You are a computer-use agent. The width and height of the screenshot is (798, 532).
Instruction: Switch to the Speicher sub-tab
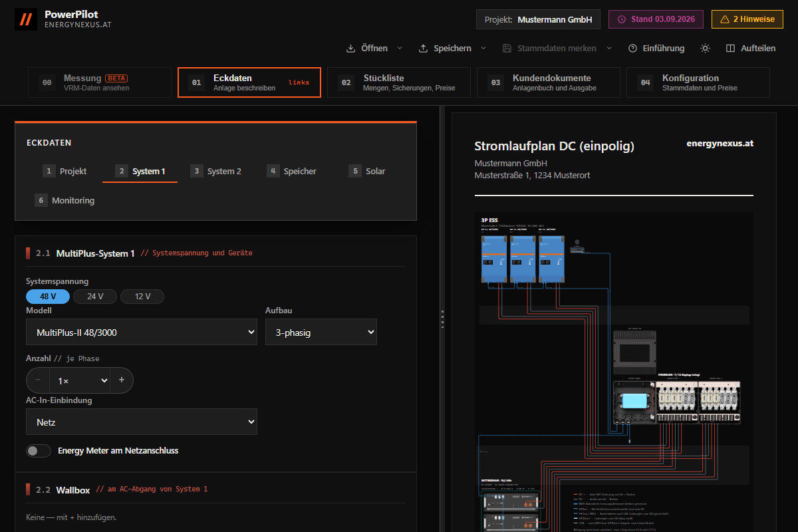[291, 171]
